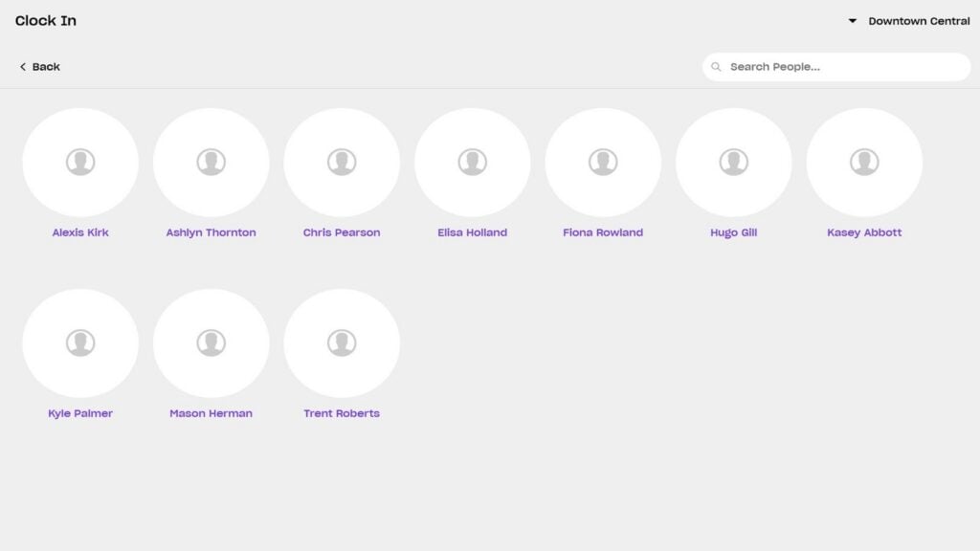This screenshot has height=551, width=980.
Task: Select Hugo Gill's profile avatar
Action: coord(733,162)
